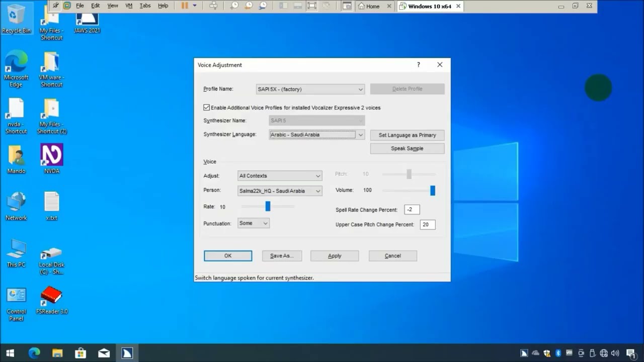Select the NVDA desktop icon
This screenshot has height=362, width=644.
(x=51, y=159)
